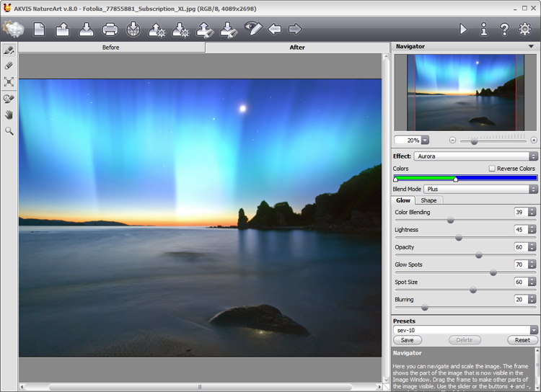
Task: Switch to the Before tab
Action: coord(111,48)
